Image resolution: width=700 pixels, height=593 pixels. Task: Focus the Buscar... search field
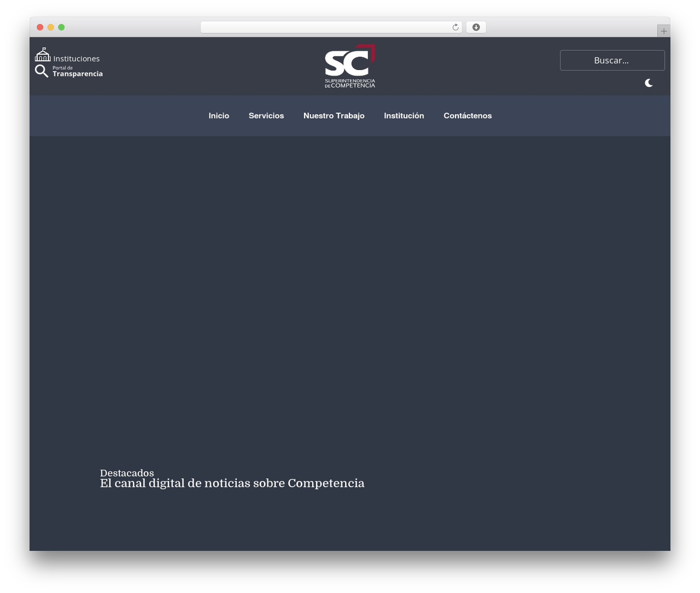(612, 60)
